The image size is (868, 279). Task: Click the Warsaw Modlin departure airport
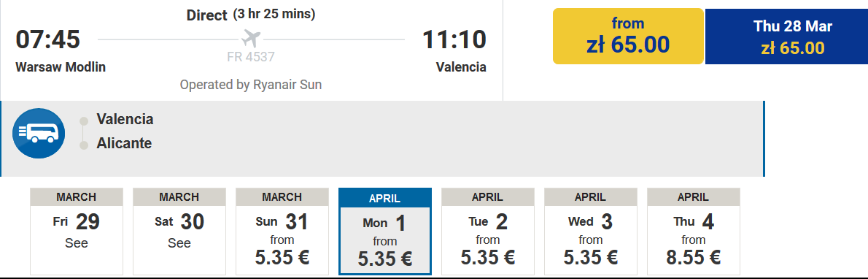coord(61,68)
